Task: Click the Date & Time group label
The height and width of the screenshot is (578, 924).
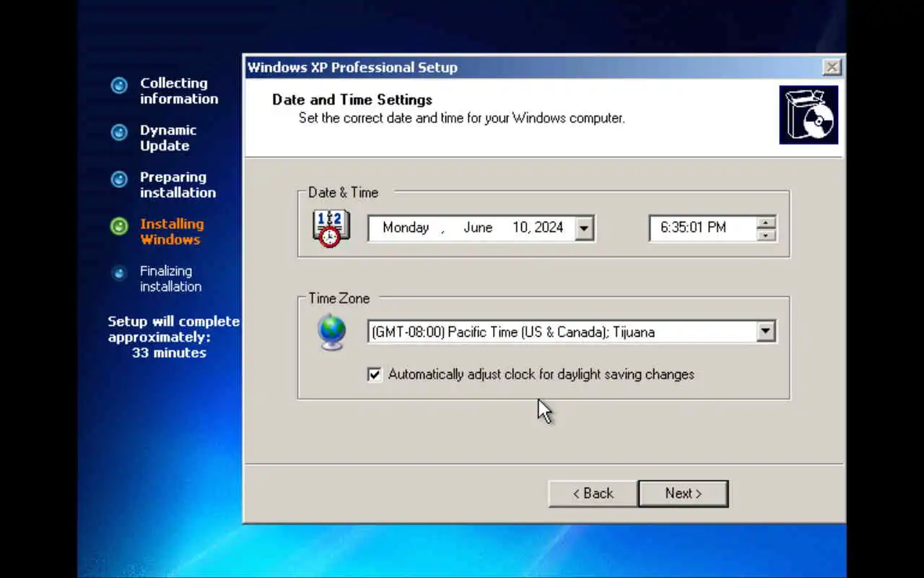Action: pyautogui.click(x=343, y=192)
